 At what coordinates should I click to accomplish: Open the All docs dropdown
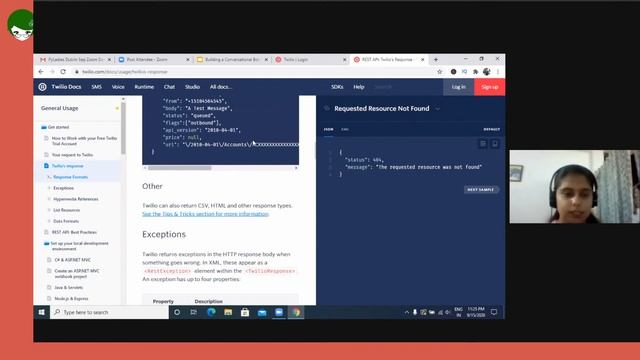[x=221, y=87]
